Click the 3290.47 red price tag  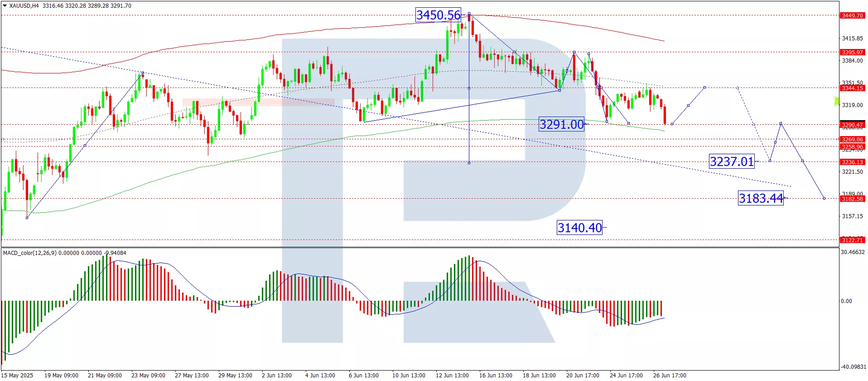click(x=852, y=125)
